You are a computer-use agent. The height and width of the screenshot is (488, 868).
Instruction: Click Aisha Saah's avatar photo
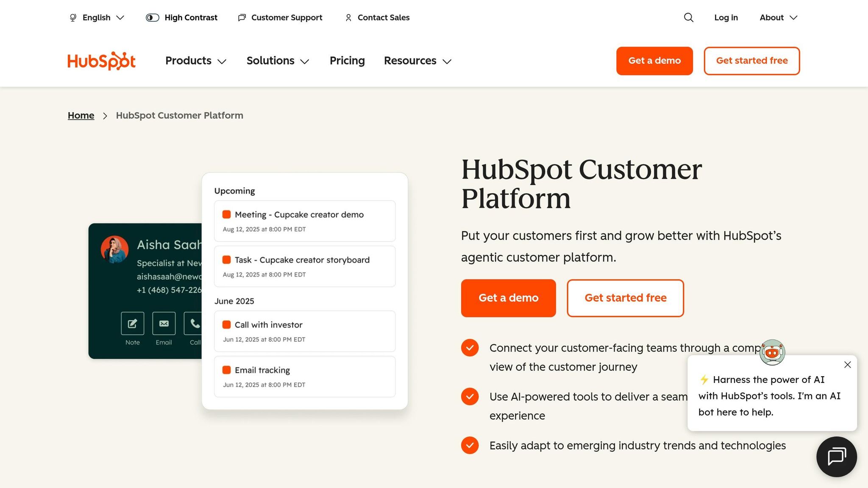114,250
